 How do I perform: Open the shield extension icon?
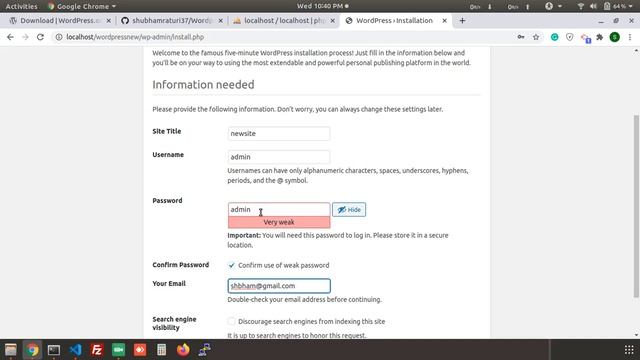pyautogui.click(x=569, y=37)
